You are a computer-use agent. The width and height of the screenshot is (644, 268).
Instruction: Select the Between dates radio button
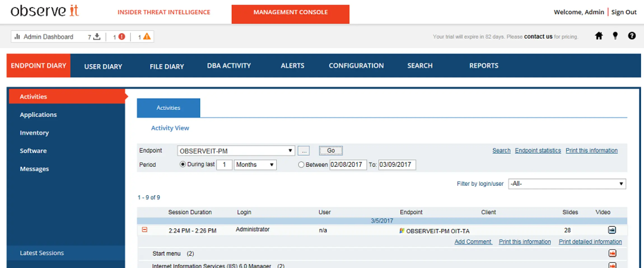pyautogui.click(x=301, y=165)
